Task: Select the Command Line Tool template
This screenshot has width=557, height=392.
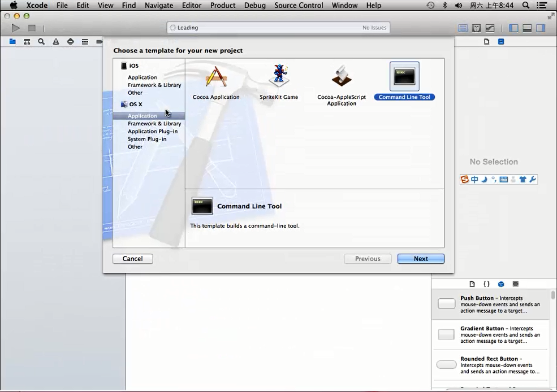Action: pos(404,81)
